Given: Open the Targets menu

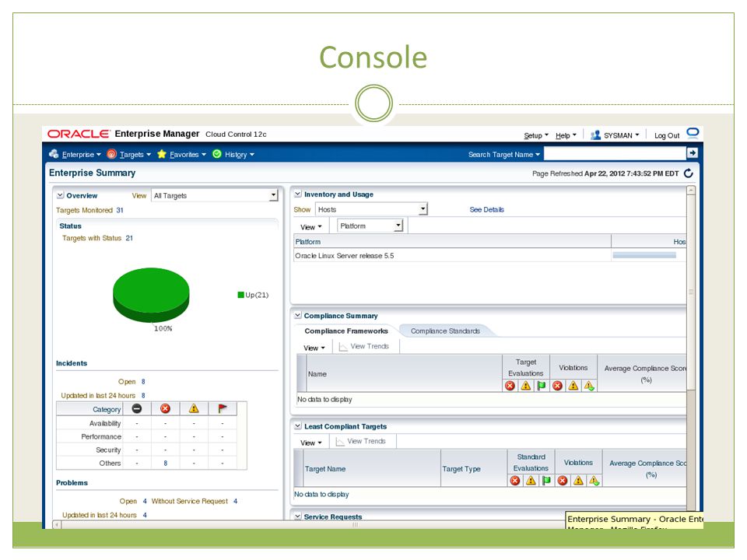Looking at the screenshot, I should (x=135, y=155).
